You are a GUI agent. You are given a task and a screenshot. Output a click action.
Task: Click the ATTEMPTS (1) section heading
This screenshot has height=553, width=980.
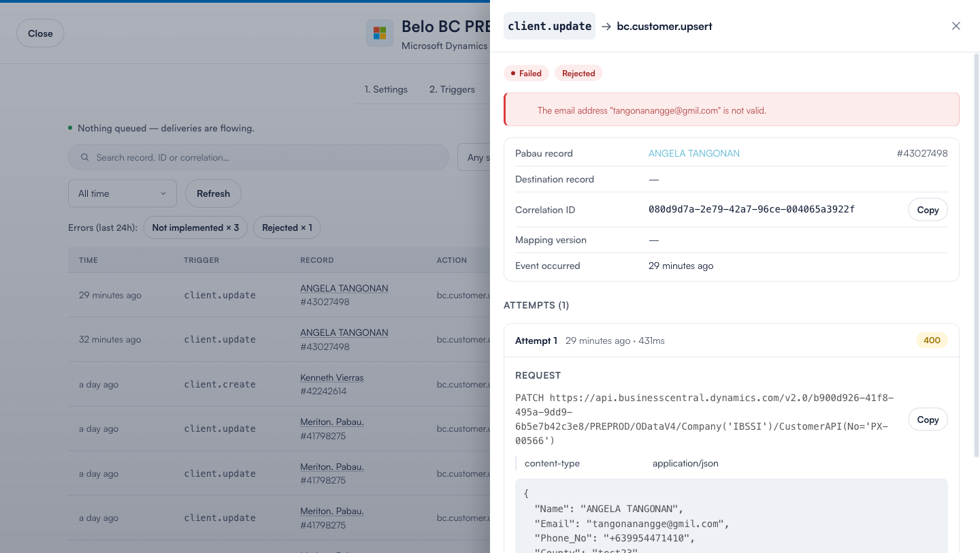point(536,305)
